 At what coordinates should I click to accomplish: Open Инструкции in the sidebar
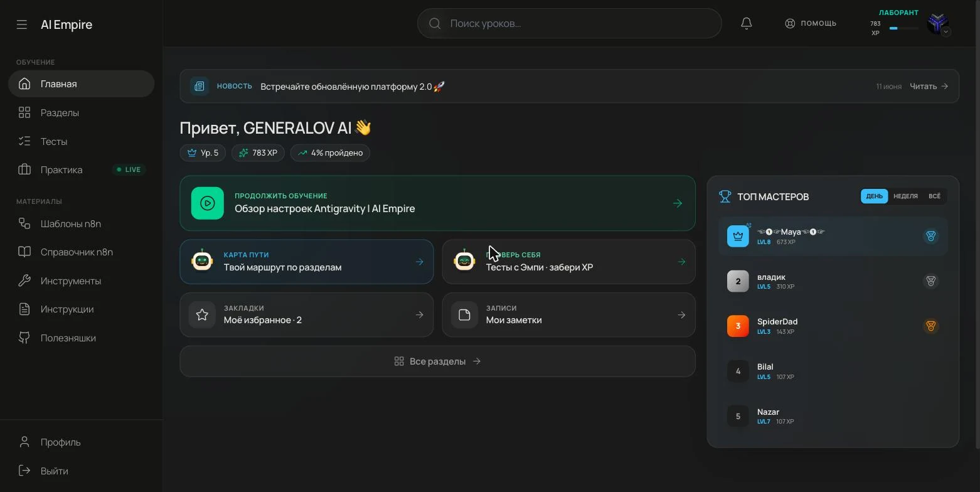82,309
